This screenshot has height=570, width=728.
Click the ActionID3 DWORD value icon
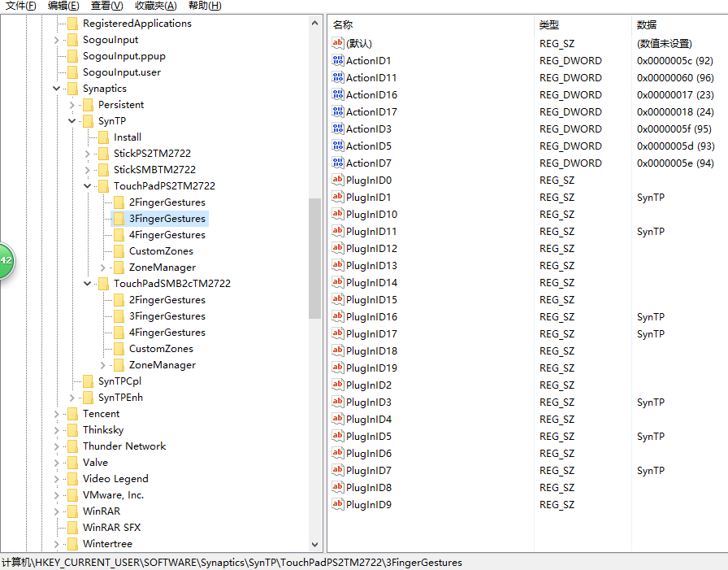point(337,128)
